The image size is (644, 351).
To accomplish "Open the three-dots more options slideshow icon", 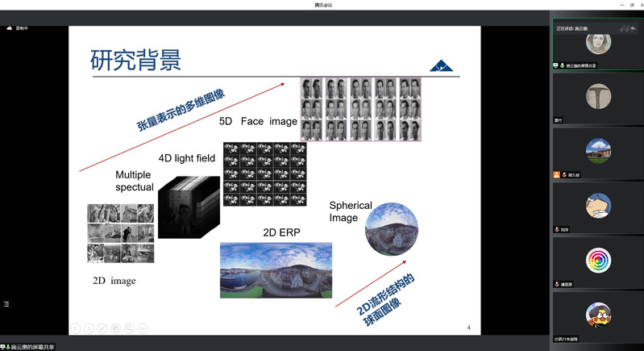I will [143, 328].
